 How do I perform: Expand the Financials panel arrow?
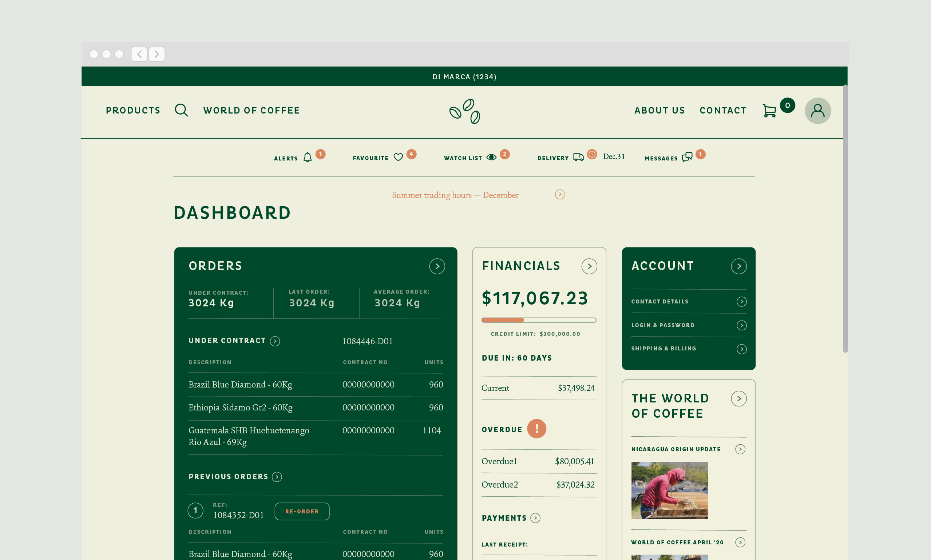(589, 266)
